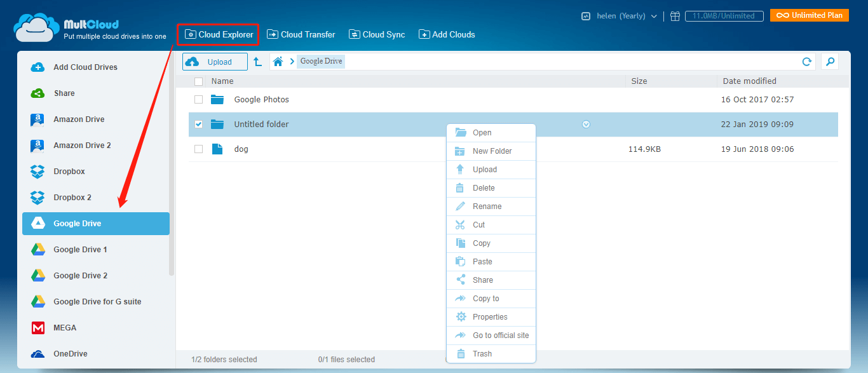The height and width of the screenshot is (373, 868).
Task: Click the Google Photos folder icon
Action: 217,100
